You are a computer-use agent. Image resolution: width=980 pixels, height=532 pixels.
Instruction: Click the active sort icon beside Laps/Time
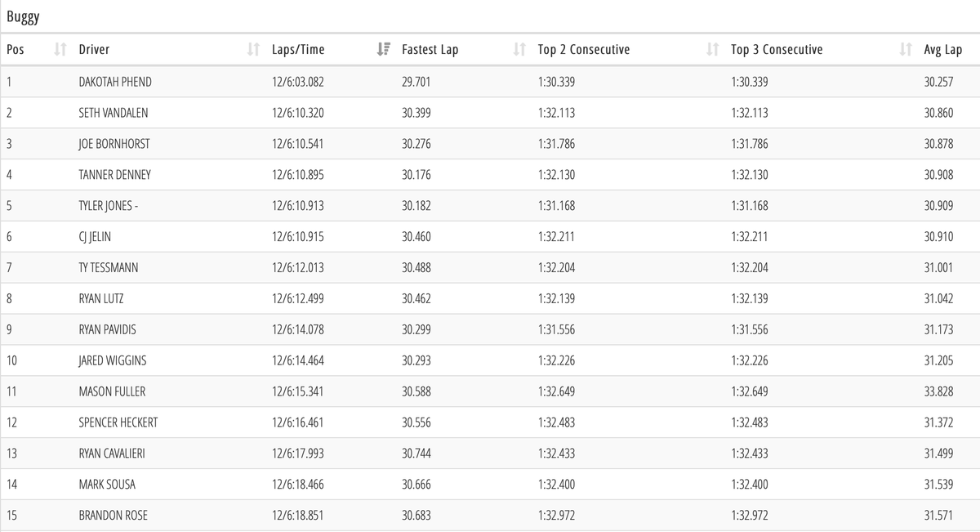(383, 50)
